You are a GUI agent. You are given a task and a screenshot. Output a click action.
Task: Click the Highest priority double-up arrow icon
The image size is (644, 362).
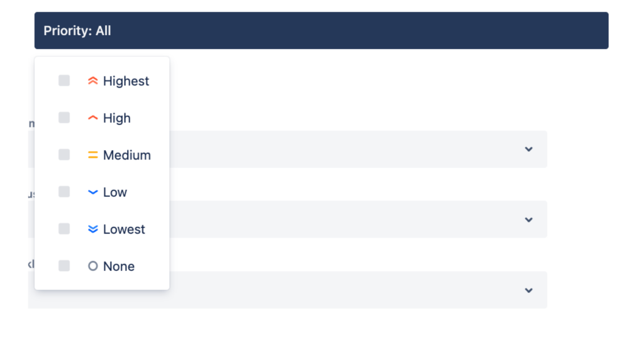[x=93, y=81]
